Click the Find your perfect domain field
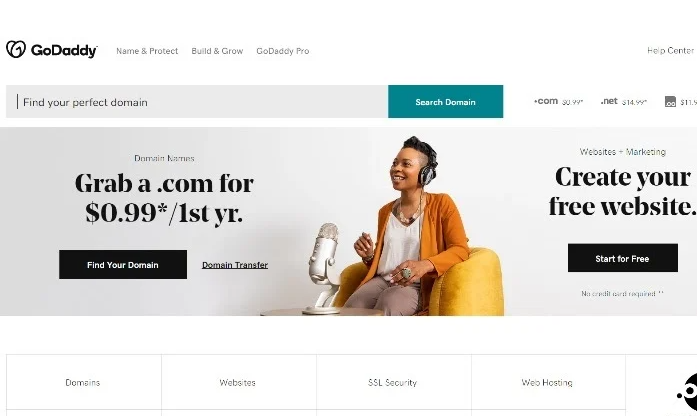The height and width of the screenshot is (416, 697). 197,102
